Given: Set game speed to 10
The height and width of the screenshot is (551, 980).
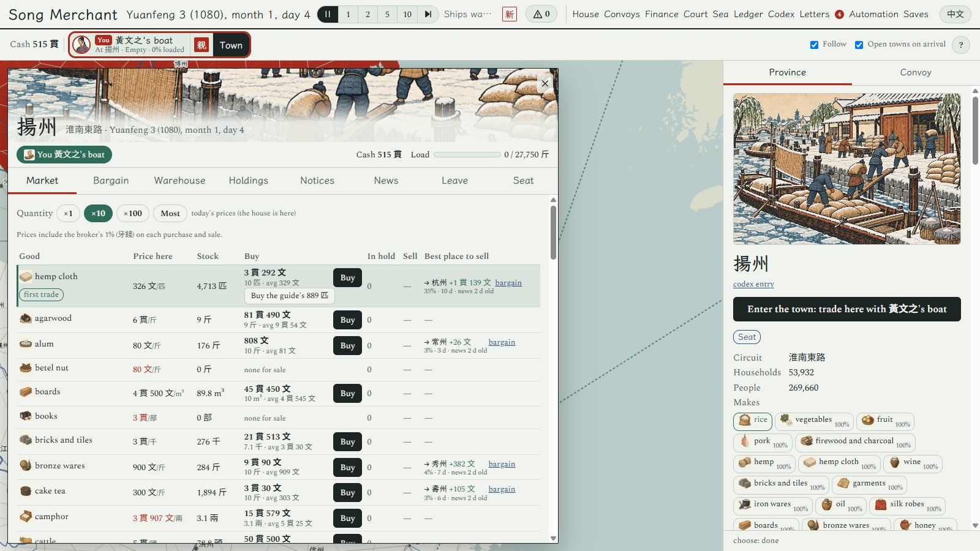Looking at the screenshot, I should (x=407, y=14).
